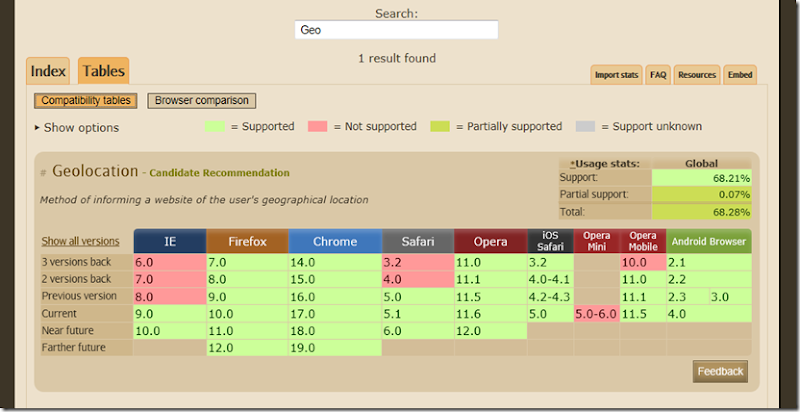Image resolution: width=800 pixels, height=412 pixels.
Task: Click the Total value 68.28%
Action: (x=702, y=212)
